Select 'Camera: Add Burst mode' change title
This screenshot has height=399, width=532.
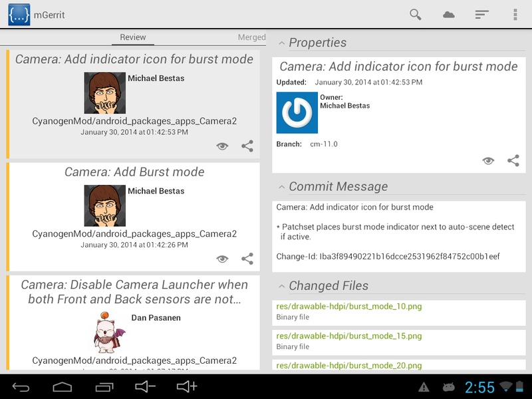[135, 172]
